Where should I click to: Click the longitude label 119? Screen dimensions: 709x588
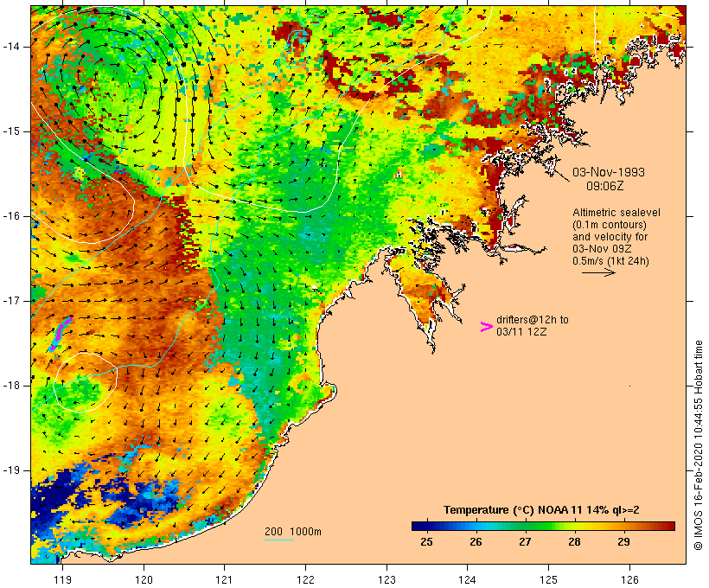click(x=62, y=579)
